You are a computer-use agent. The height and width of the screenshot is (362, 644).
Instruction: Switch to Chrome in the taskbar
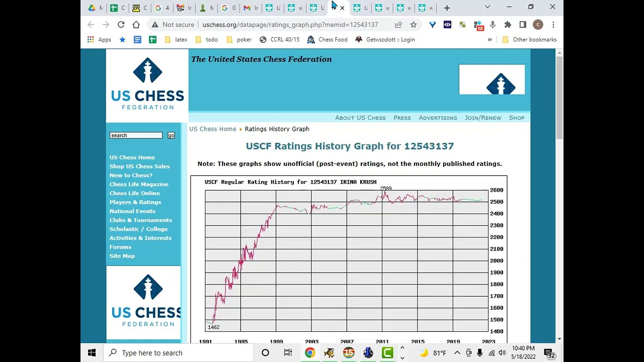(309, 353)
